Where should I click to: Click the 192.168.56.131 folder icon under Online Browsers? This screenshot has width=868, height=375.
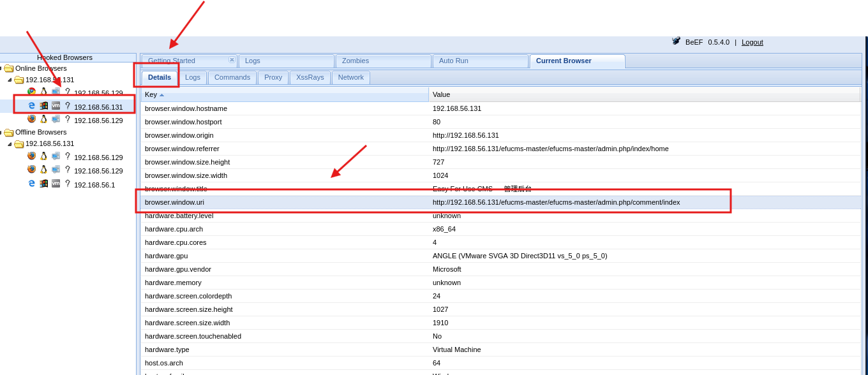pos(19,80)
